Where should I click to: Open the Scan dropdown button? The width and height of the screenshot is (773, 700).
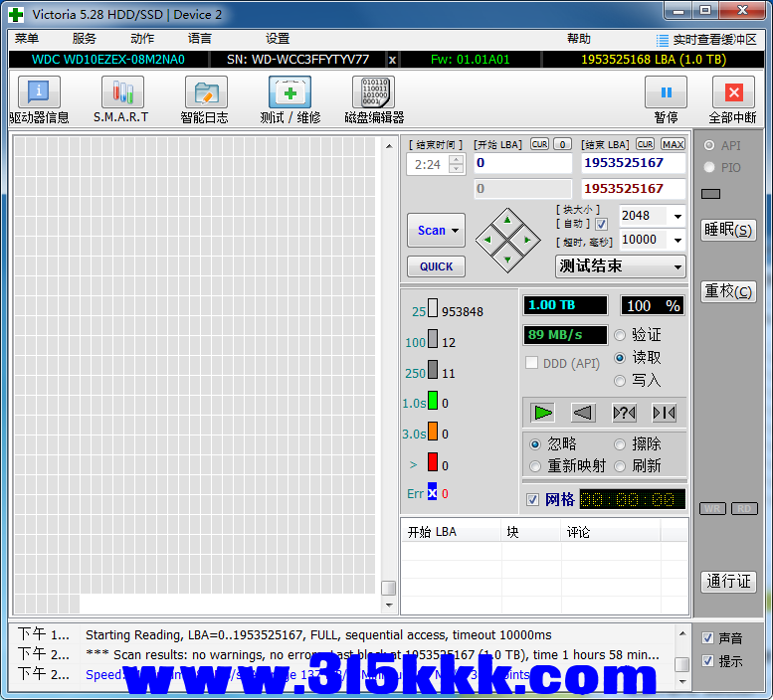tap(437, 230)
